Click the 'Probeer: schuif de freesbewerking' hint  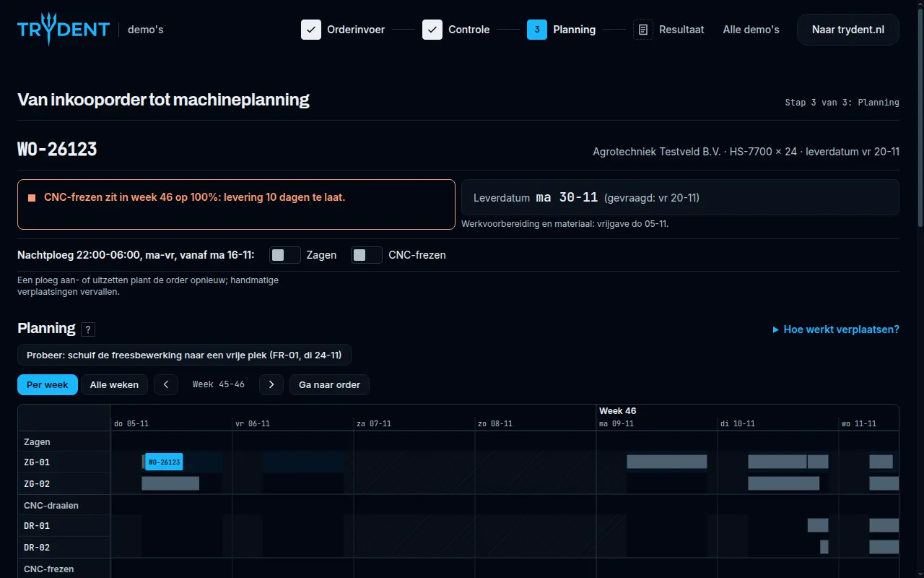184,355
